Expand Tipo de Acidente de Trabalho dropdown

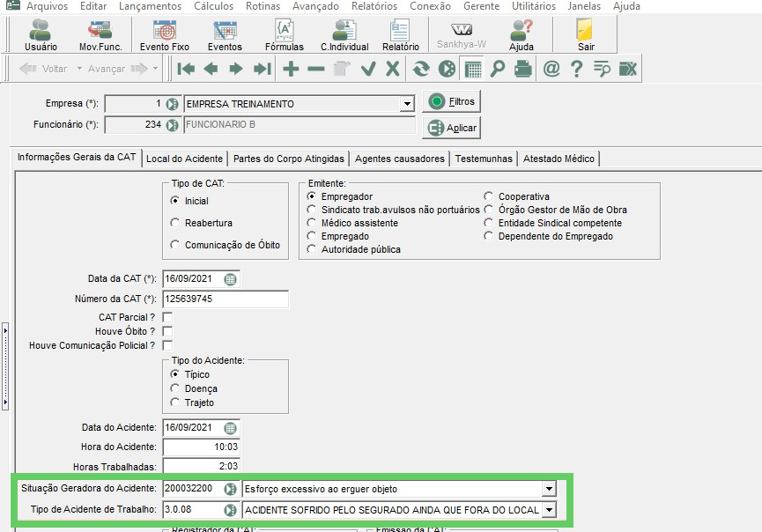(x=549, y=510)
